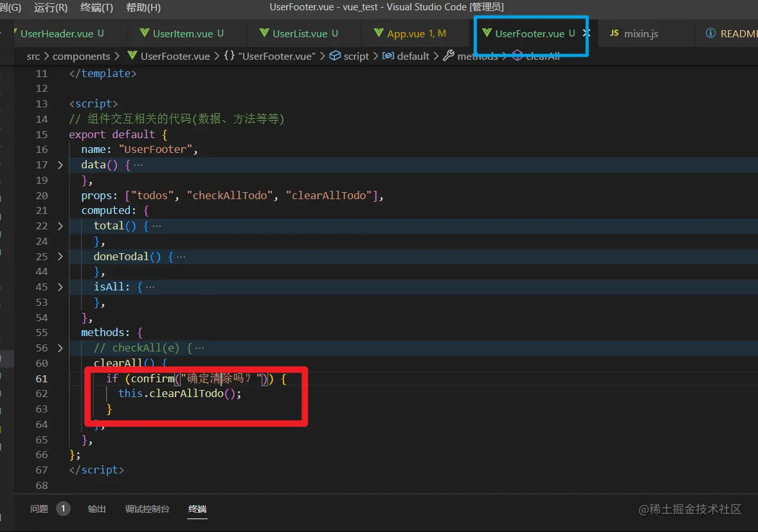Expand the folded isAll block
This screenshot has width=758, height=532.
tap(60, 287)
